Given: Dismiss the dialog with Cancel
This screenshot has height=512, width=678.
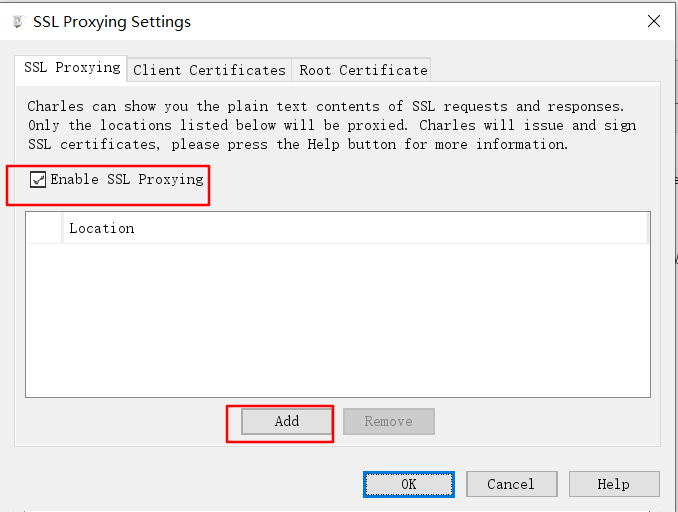Looking at the screenshot, I should 511,484.
